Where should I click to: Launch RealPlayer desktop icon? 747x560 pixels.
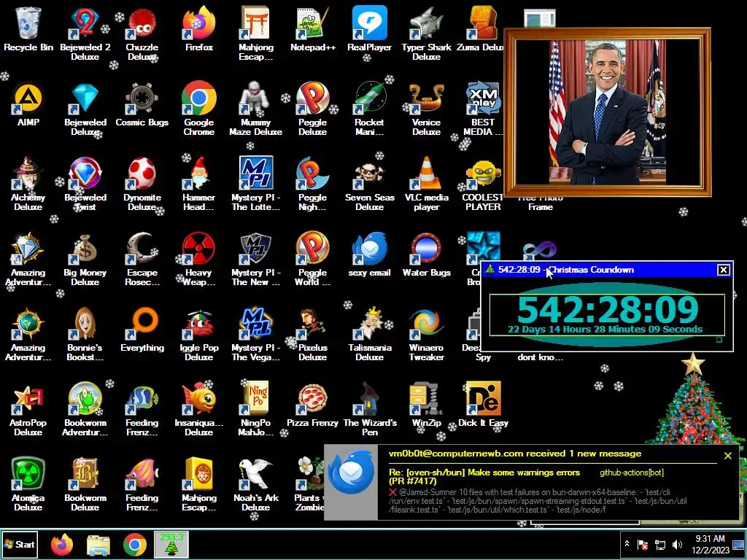coord(369,28)
